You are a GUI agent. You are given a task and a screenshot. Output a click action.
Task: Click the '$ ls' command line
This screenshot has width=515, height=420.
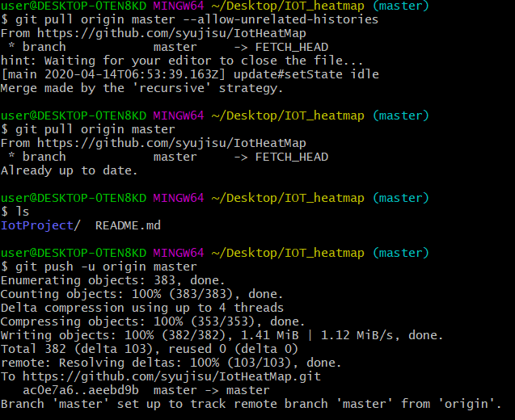(15, 212)
